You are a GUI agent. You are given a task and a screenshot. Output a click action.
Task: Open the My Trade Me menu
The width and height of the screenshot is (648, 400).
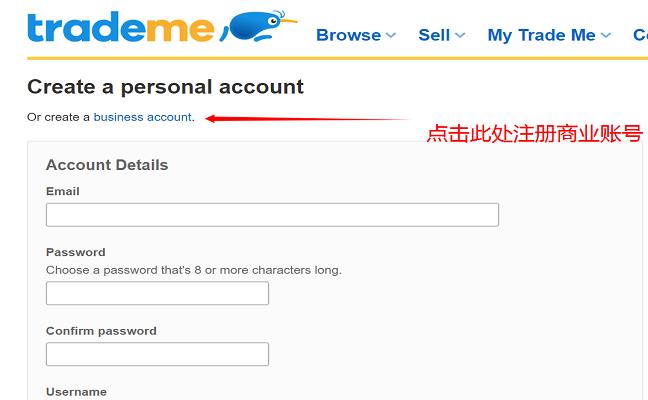click(x=541, y=35)
